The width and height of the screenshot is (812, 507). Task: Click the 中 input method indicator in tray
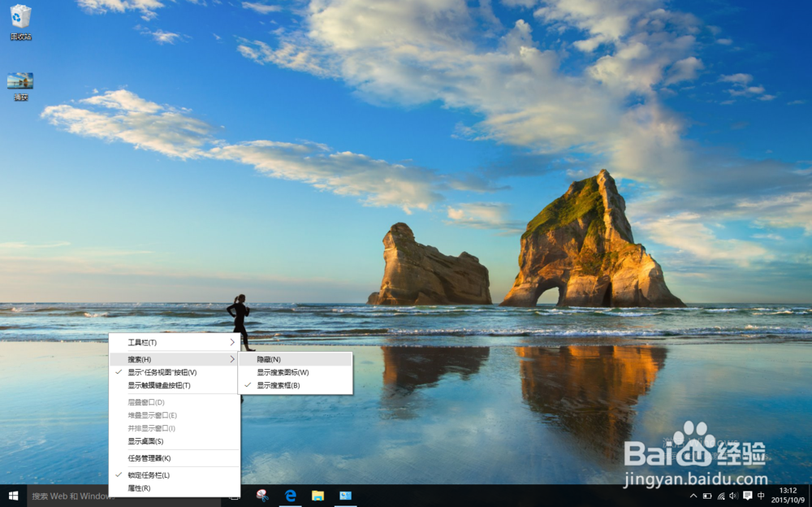pyautogui.click(x=761, y=496)
